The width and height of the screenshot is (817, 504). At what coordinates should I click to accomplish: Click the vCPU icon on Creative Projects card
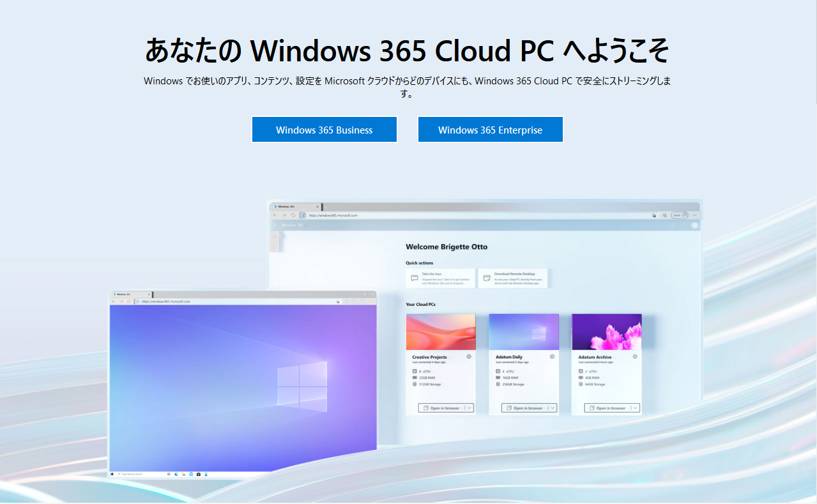415,371
